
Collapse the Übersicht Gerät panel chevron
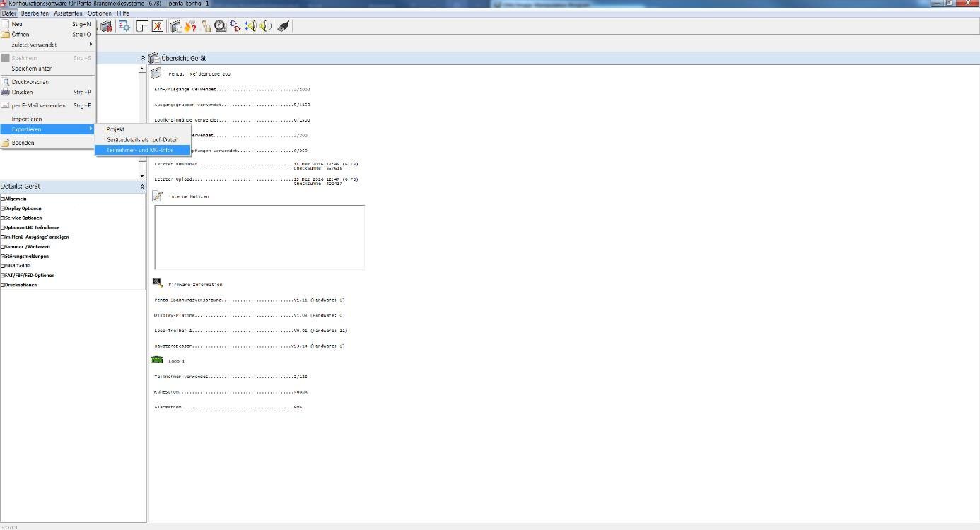tap(142, 58)
